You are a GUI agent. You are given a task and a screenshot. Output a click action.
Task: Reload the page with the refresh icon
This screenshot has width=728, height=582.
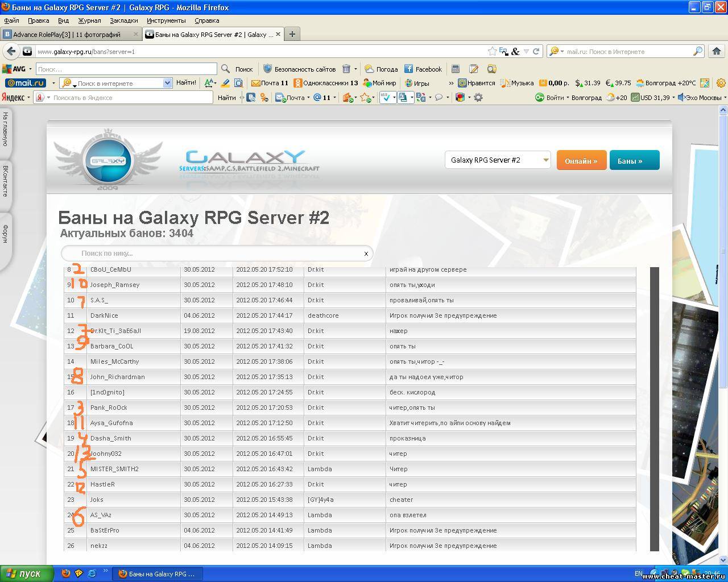pyautogui.click(x=536, y=51)
